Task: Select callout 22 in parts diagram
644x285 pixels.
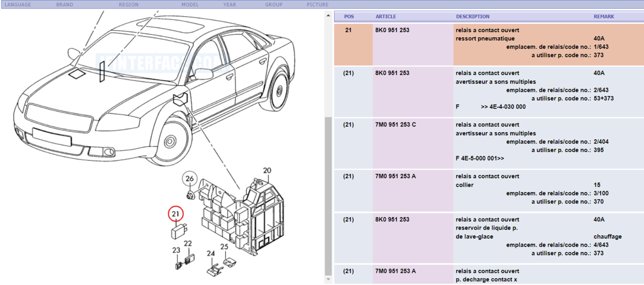Action: (188, 244)
